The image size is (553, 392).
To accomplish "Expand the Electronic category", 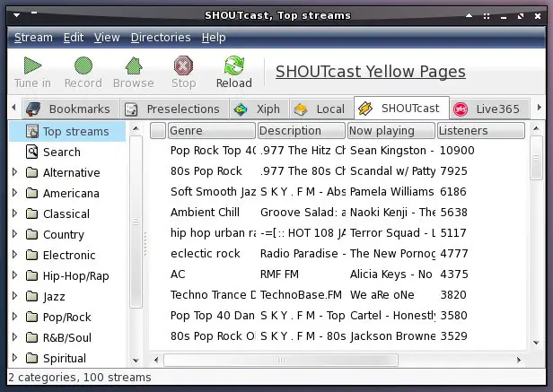I will (x=14, y=255).
